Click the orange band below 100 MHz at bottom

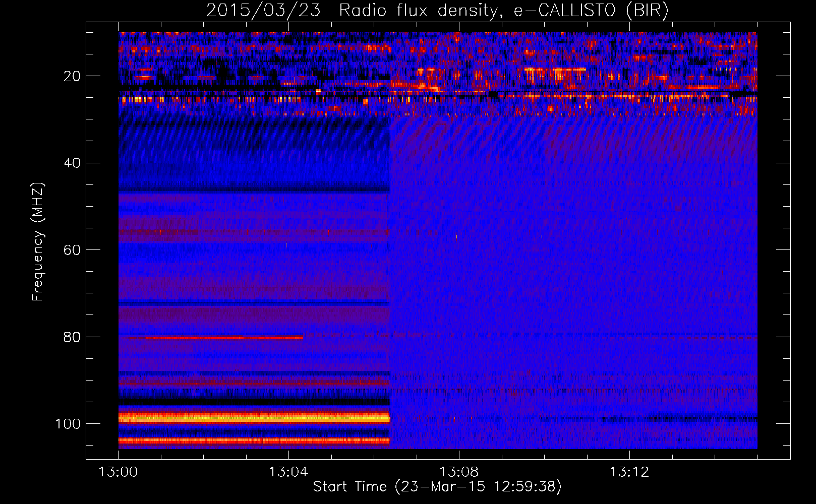[x=254, y=440]
